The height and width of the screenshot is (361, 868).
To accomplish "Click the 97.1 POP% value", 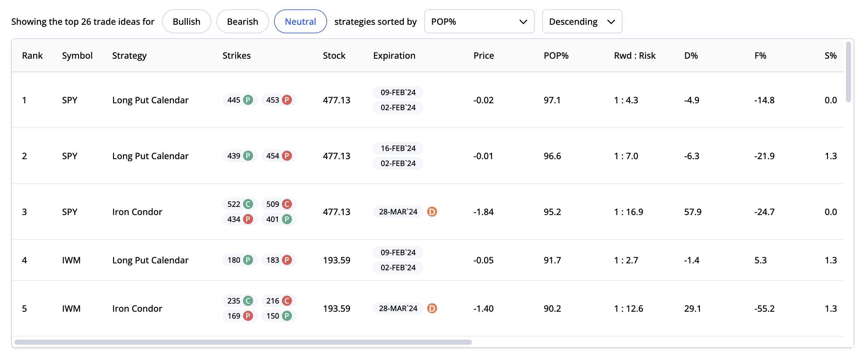I will click(x=552, y=100).
